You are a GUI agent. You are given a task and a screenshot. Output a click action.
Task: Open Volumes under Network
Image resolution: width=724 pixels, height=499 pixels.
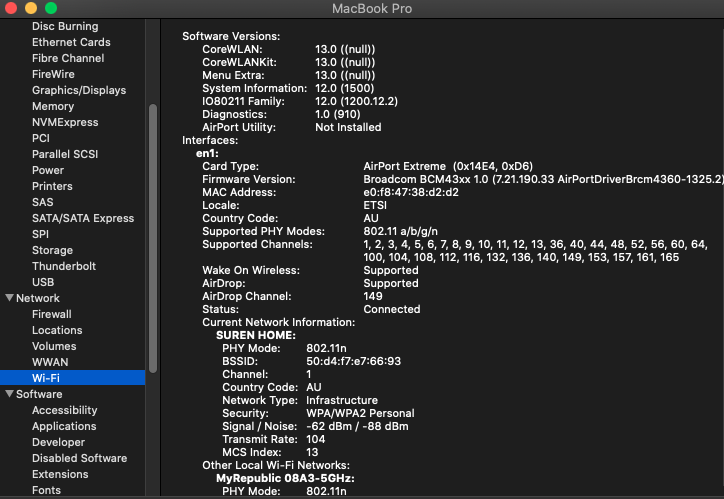pyautogui.click(x=54, y=346)
